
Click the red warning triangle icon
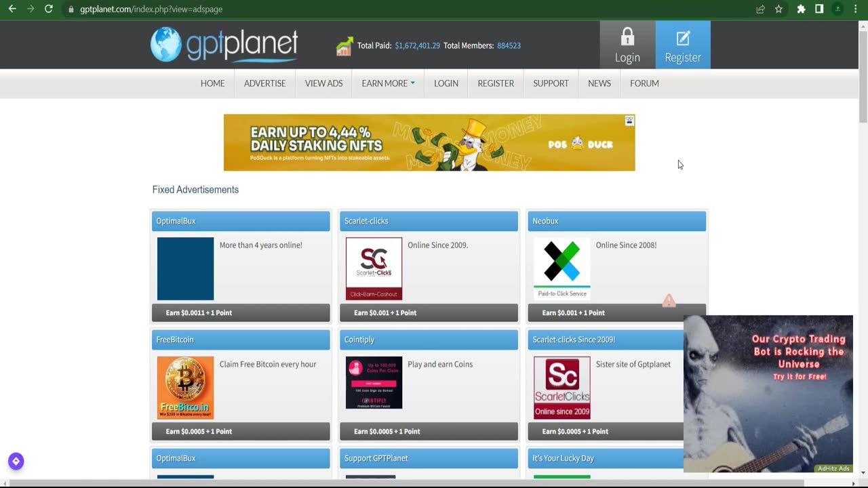coord(669,301)
